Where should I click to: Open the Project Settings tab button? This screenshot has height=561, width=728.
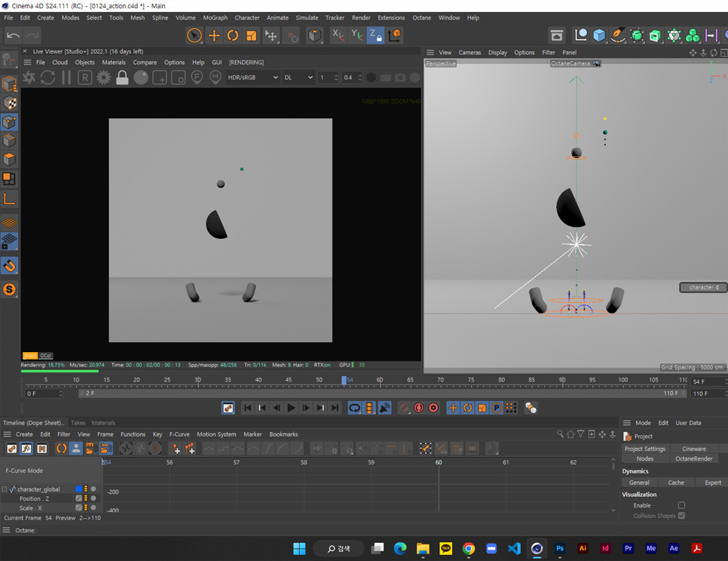644,449
